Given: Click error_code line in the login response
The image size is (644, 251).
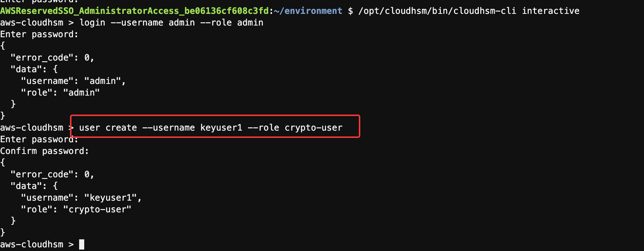Looking at the screenshot, I should [x=52, y=58].
